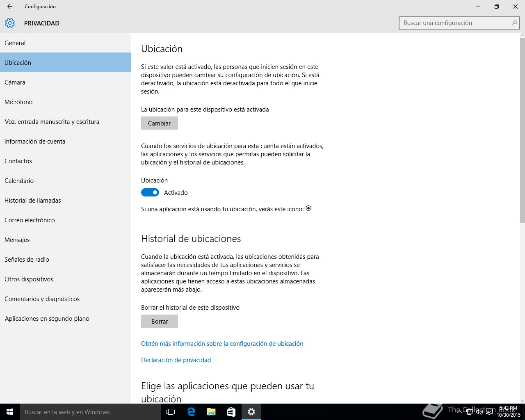Screen dimensions: 525x420
Task: Click the scrollbar down arrow
Action: (x=522, y=401)
